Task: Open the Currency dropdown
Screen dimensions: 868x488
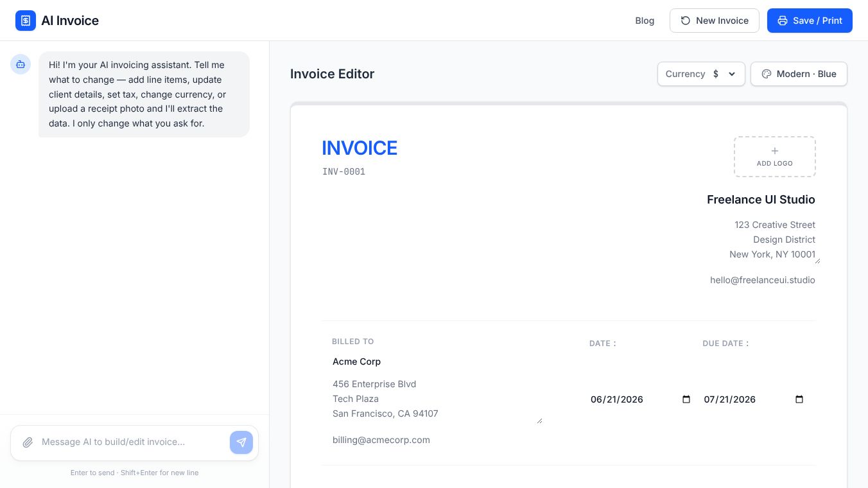Action: pos(701,74)
